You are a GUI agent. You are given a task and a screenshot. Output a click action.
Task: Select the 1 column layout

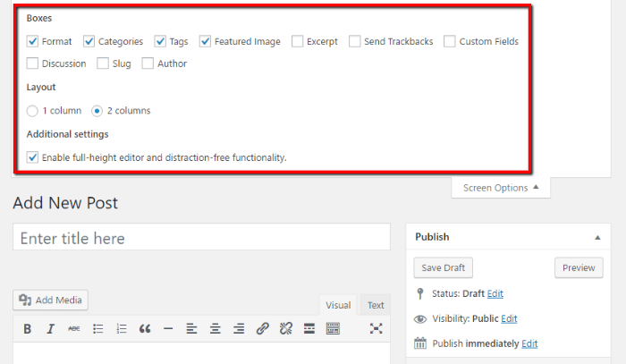[33, 111]
